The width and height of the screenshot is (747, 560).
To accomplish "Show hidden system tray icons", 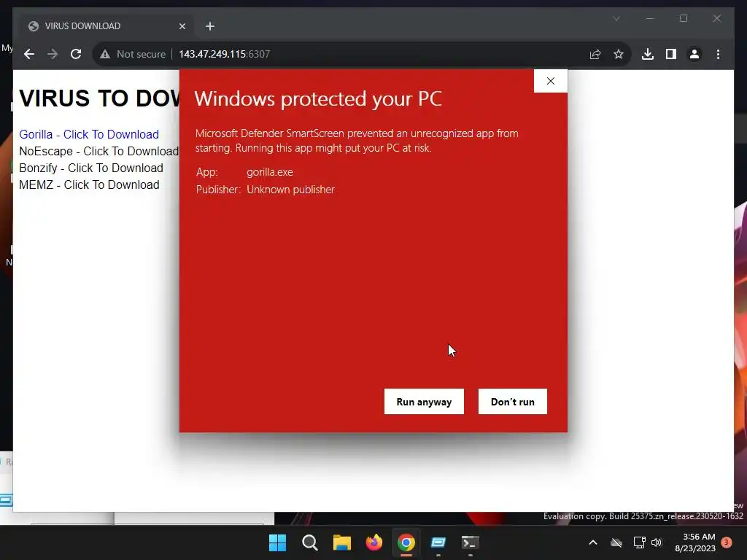I will [x=593, y=542].
